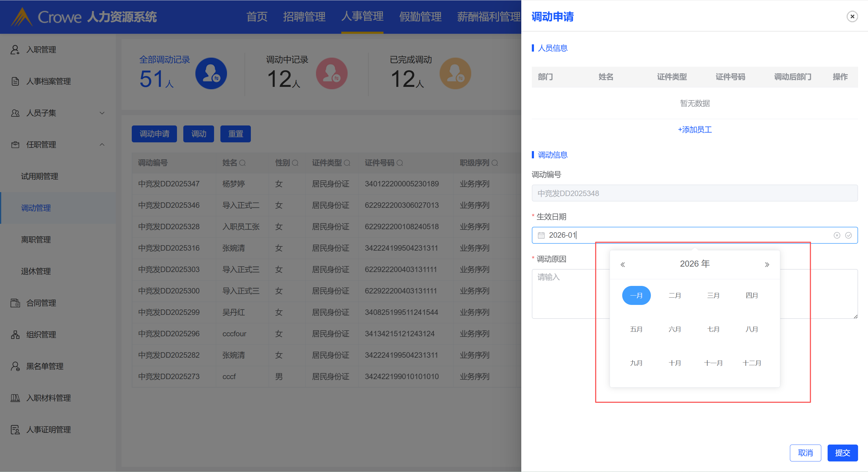Image resolution: width=868 pixels, height=472 pixels.
Task: Click the clear icon in date field
Action: click(x=837, y=235)
